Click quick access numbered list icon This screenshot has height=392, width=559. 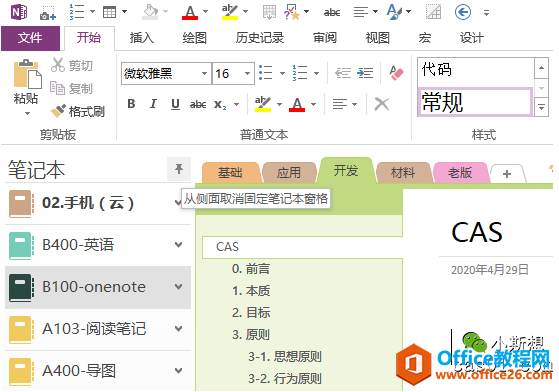[77, 12]
